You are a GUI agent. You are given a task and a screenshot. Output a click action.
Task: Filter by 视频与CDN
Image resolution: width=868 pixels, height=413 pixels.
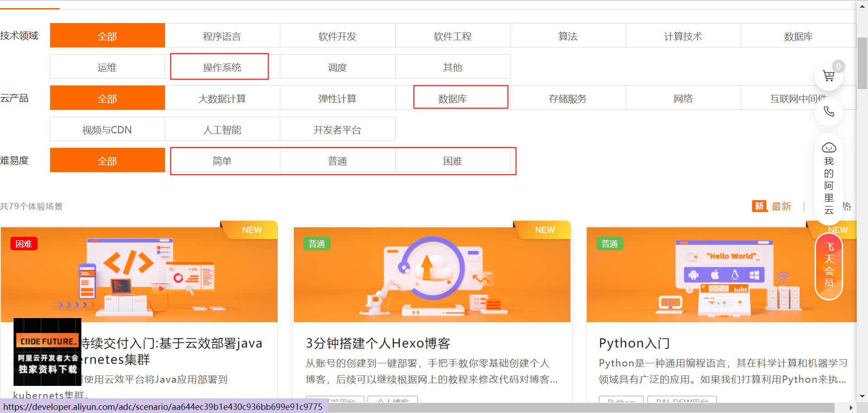click(x=108, y=129)
